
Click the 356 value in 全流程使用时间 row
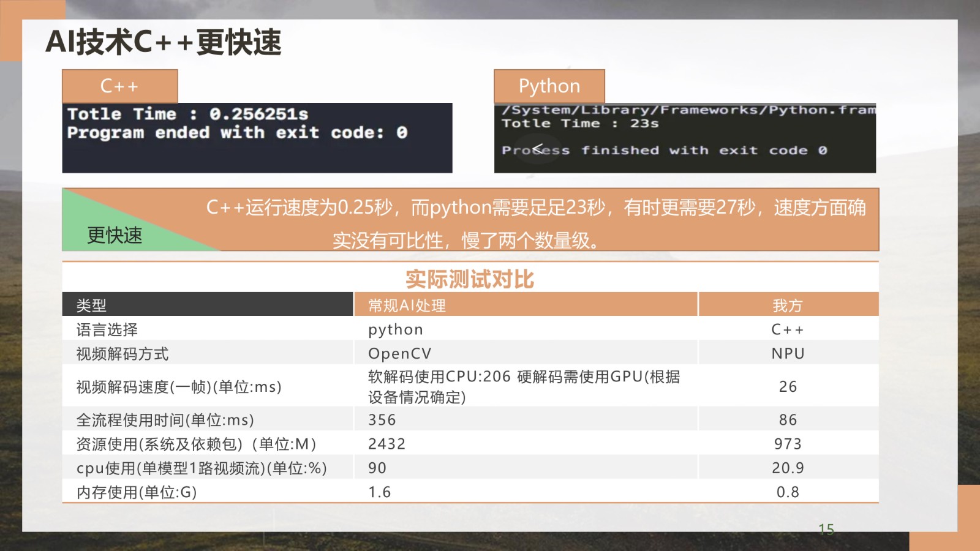(382, 419)
